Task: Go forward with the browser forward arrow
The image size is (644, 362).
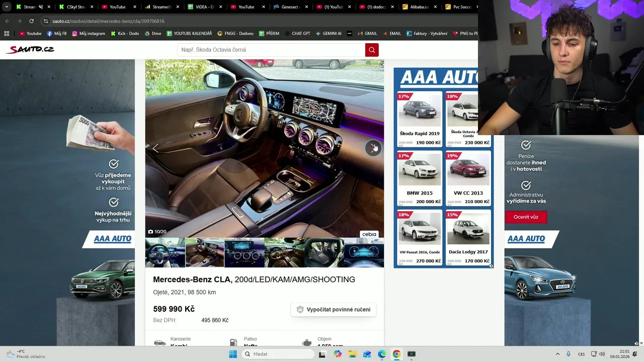Action: click(19, 21)
